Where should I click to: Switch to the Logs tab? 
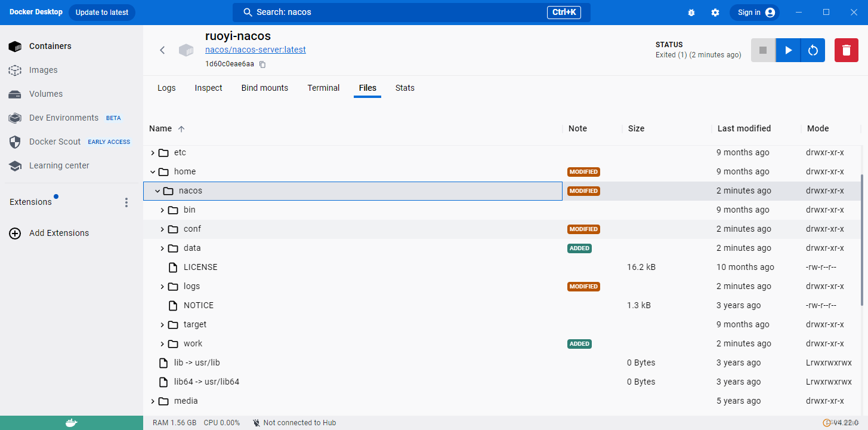click(x=166, y=88)
